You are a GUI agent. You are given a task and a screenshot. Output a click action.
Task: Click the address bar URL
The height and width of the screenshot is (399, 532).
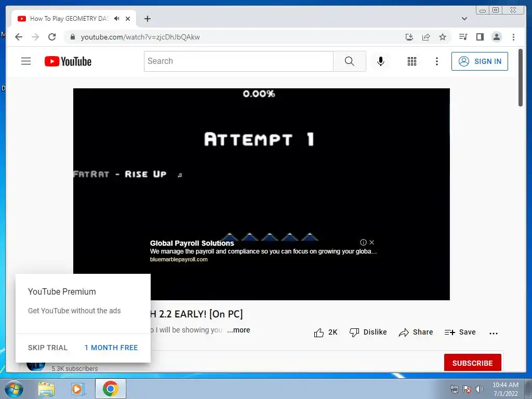click(x=140, y=37)
